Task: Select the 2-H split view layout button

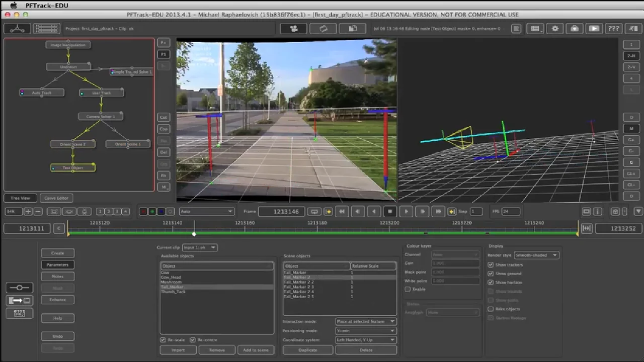Action: pyautogui.click(x=631, y=56)
